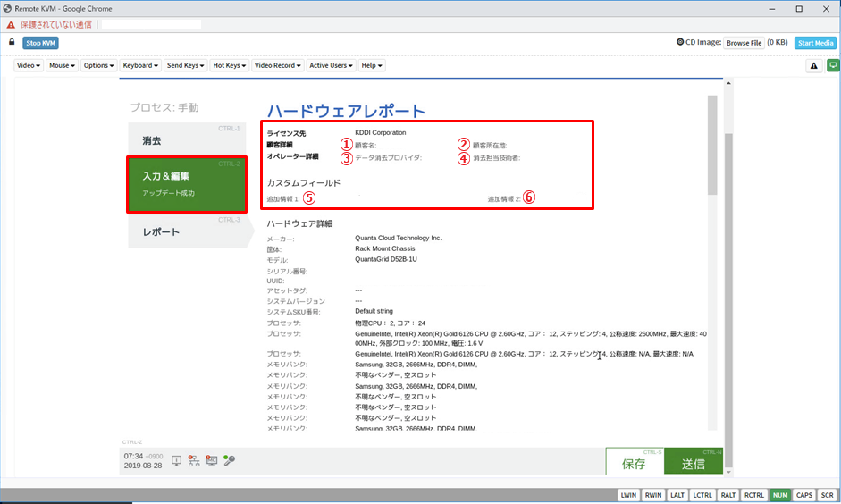The image size is (841, 504).
Task: Click the Browse File button
Action: [x=744, y=42]
